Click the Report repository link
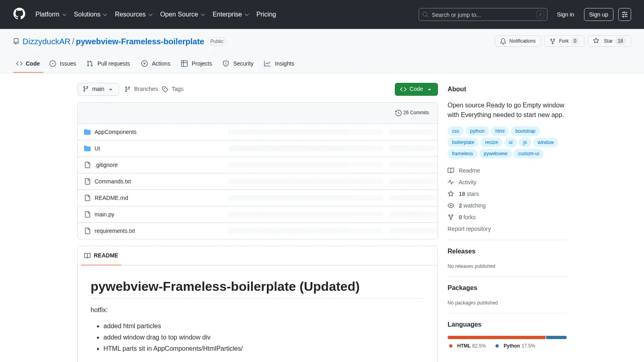644x362 pixels. pyautogui.click(x=469, y=229)
